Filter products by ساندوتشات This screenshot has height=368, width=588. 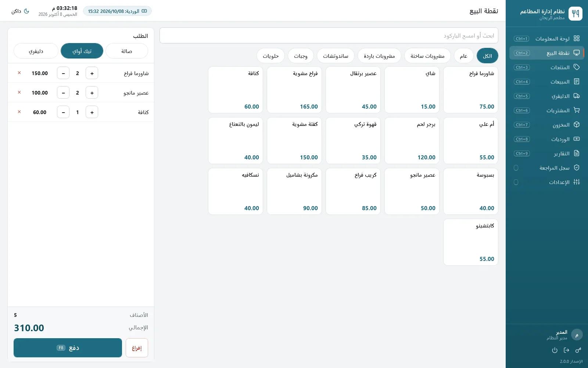point(336,56)
